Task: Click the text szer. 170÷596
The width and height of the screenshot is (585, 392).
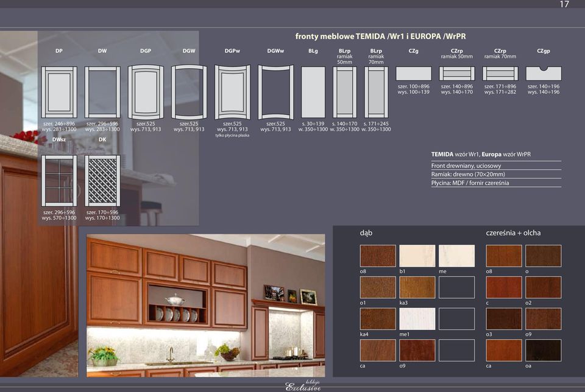Action: [102, 212]
